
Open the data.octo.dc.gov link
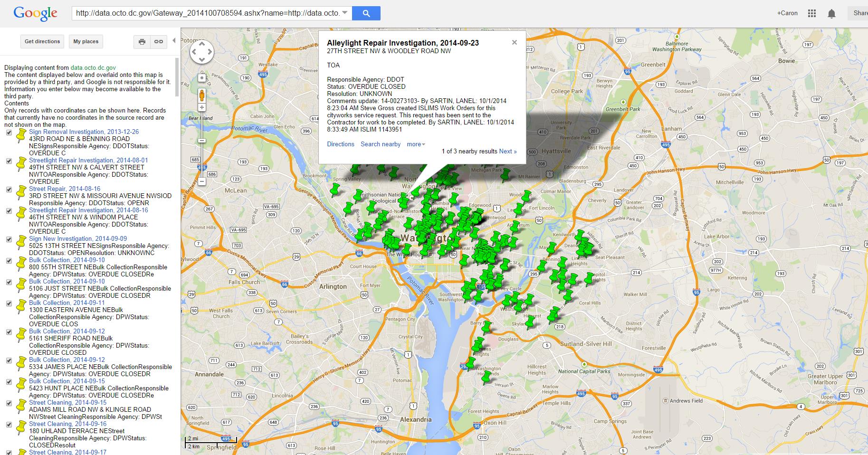(x=93, y=68)
